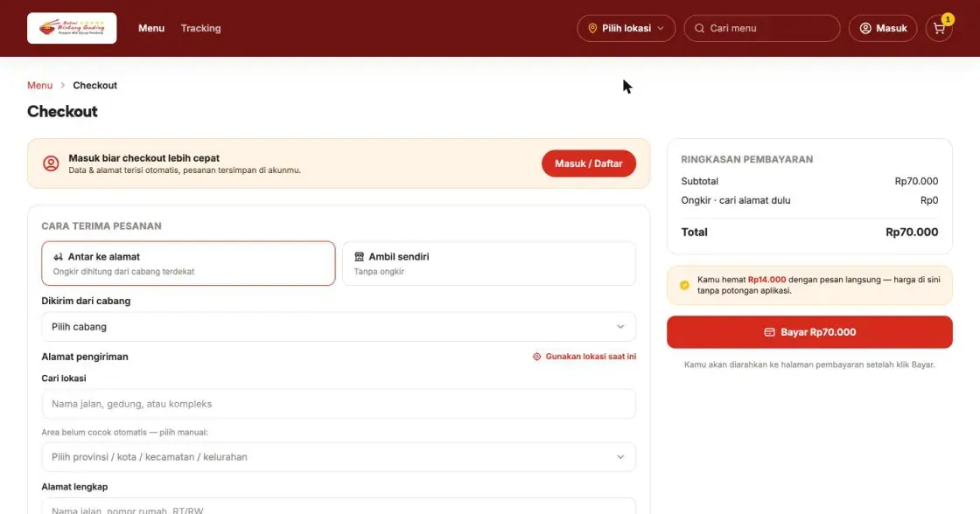Click the chevron in Pilih cabang field
Screen dimensions: 980x514
point(620,327)
